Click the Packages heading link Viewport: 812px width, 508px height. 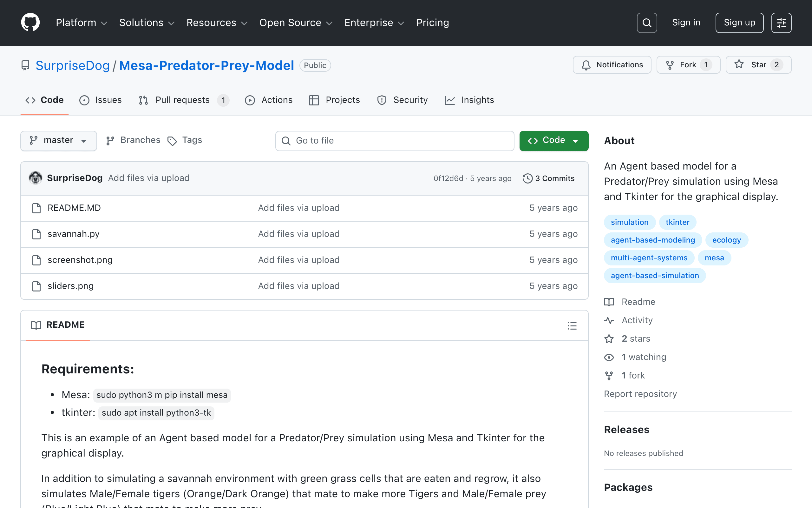pyautogui.click(x=628, y=487)
